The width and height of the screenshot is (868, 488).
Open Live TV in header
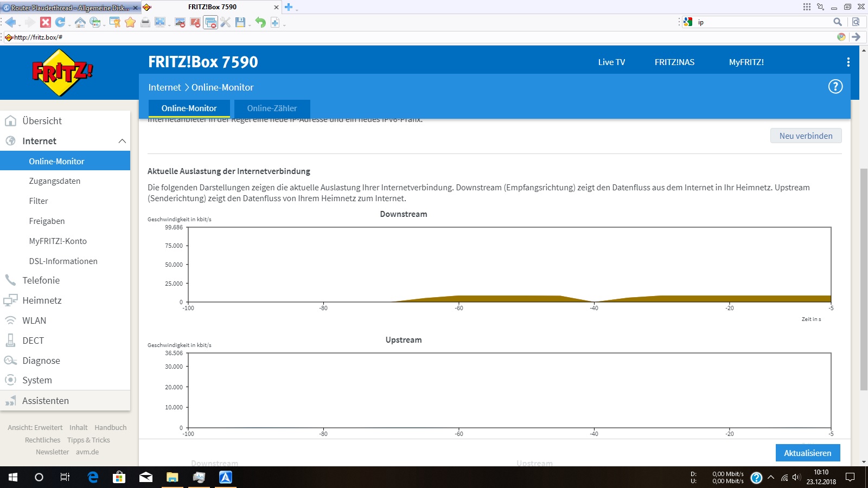click(x=611, y=62)
